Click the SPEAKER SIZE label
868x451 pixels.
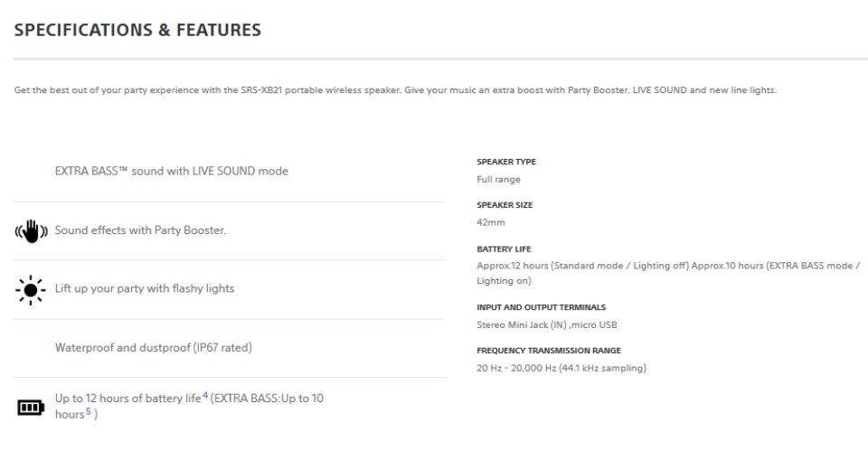tap(505, 205)
